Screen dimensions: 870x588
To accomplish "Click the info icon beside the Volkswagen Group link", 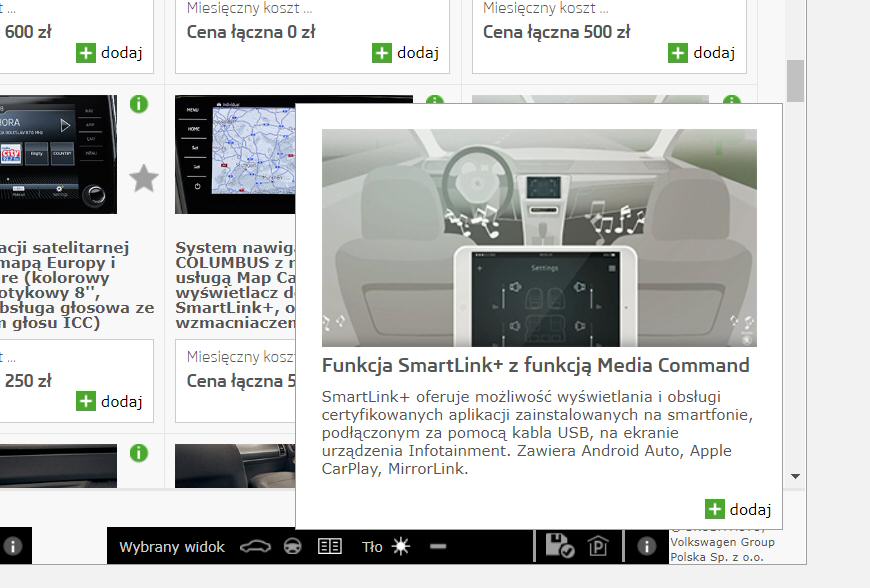I will click(x=646, y=546).
